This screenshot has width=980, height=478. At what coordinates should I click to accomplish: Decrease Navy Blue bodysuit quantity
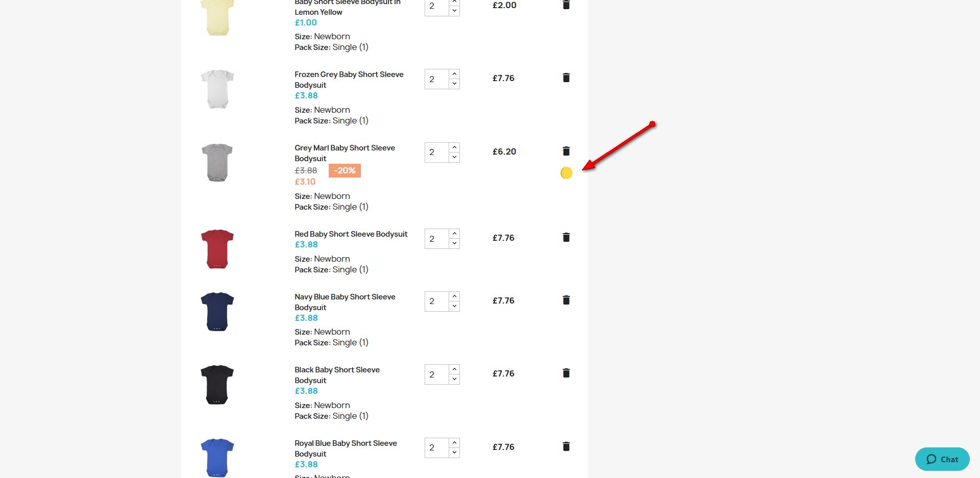pos(454,306)
